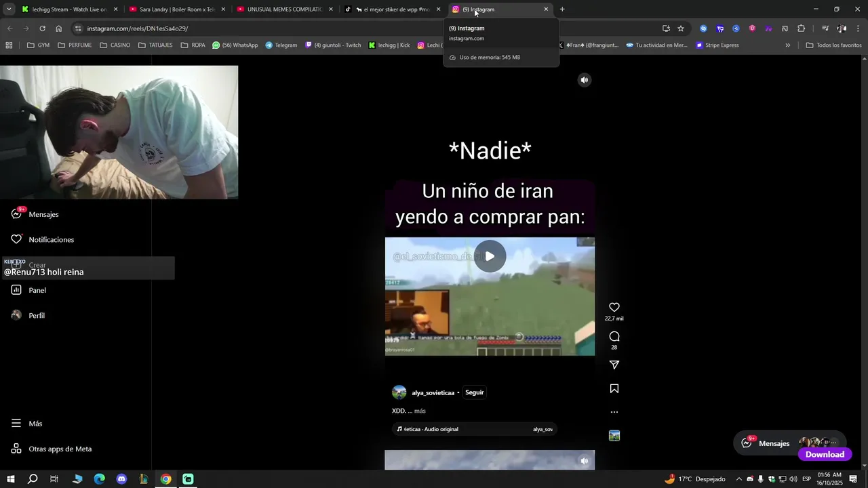Image resolution: width=868 pixels, height=488 pixels.
Task: Open the apps grid in bookmarks bar
Action: point(9,45)
